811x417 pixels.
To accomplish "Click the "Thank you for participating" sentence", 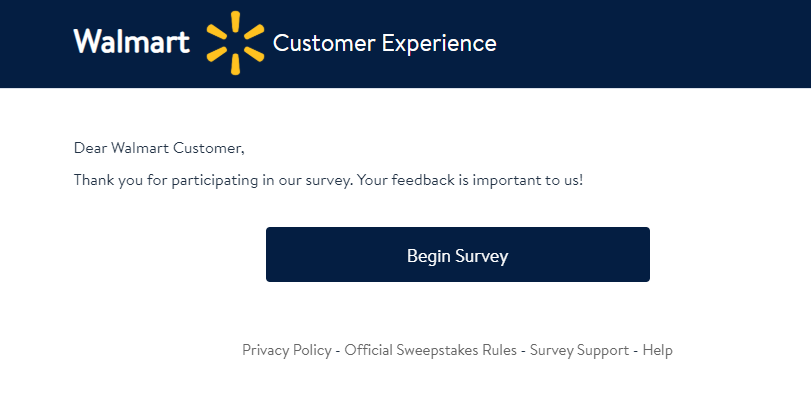I will (212, 180).
